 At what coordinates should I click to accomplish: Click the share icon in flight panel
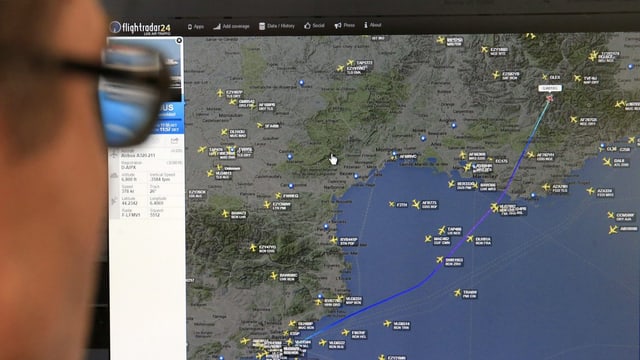point(174,141)
